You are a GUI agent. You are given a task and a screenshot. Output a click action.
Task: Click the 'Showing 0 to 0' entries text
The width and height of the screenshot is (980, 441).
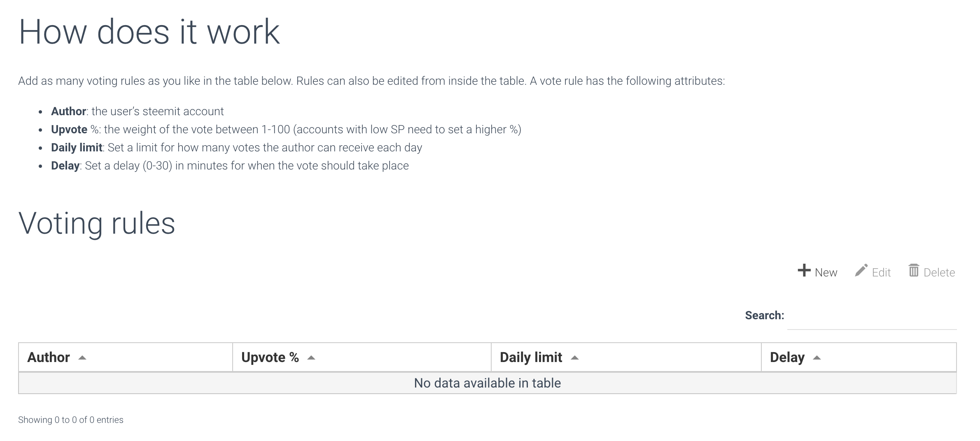click(70, 420)
